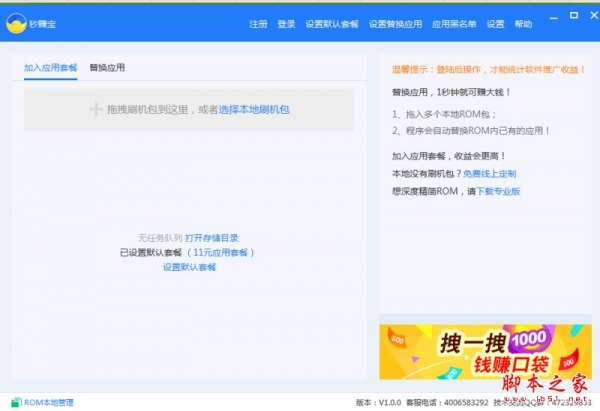This screenshot has height=411, width=600.
Task: Click 替换应用，1秒钟就可赚大钱 text
Action: point(451,92)
